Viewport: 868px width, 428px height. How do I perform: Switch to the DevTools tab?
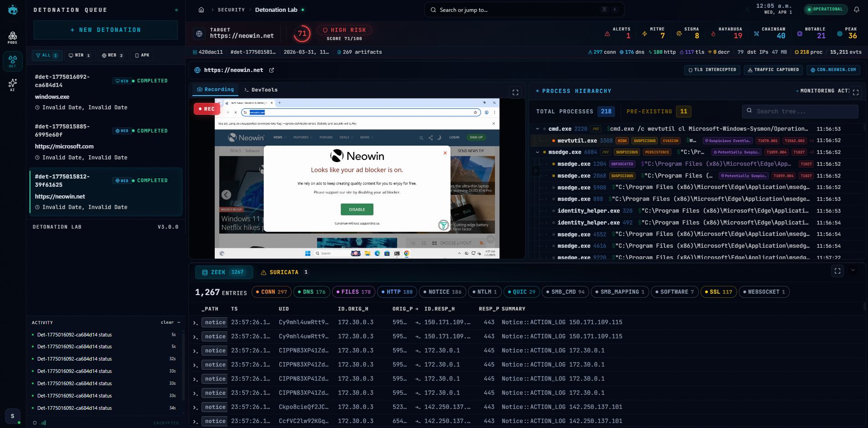click(x=261, y=90)
